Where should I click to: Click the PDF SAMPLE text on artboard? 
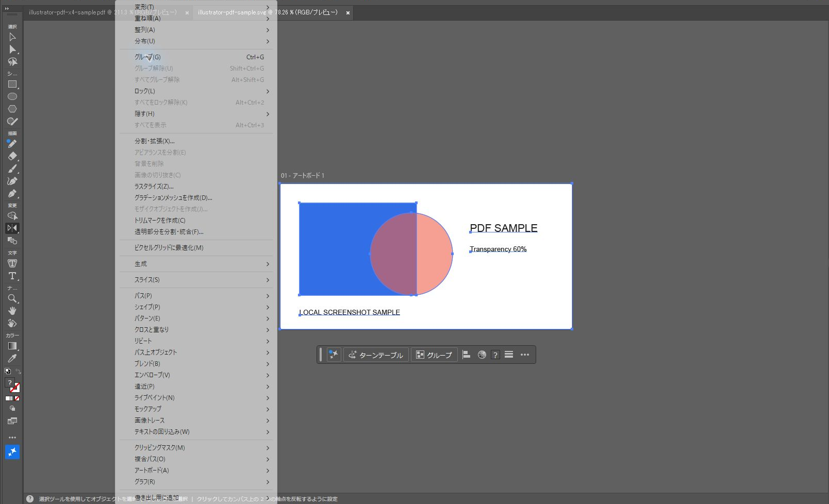point(504,228)
